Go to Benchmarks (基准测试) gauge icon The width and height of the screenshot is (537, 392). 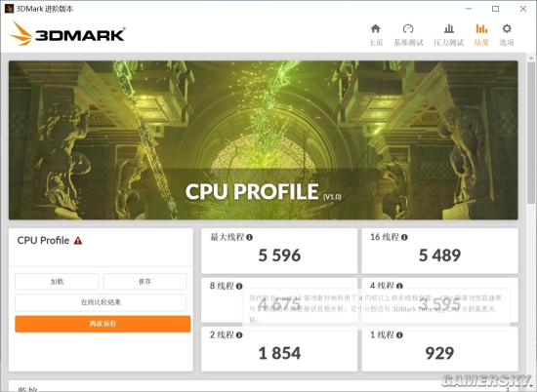(x=408, y=28)
